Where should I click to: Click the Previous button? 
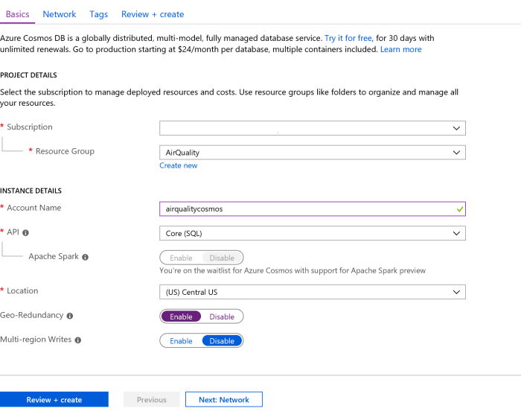tap(152, 399)
